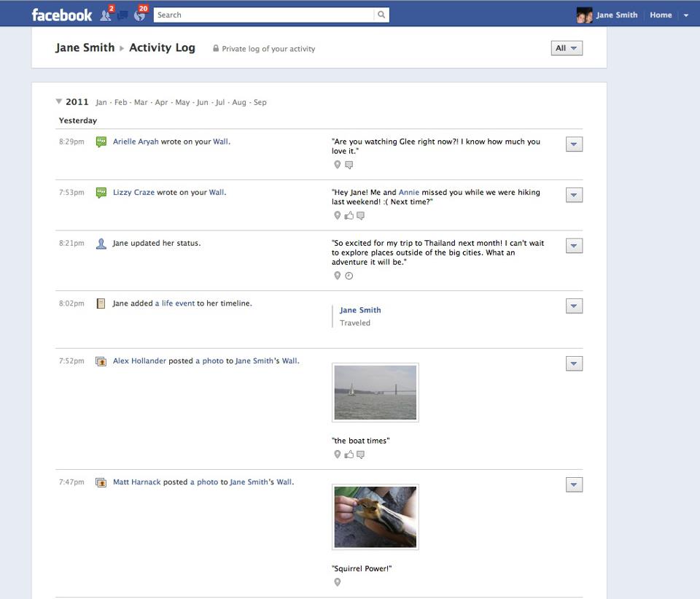Click the search magnifier icon

pos(381,14)
